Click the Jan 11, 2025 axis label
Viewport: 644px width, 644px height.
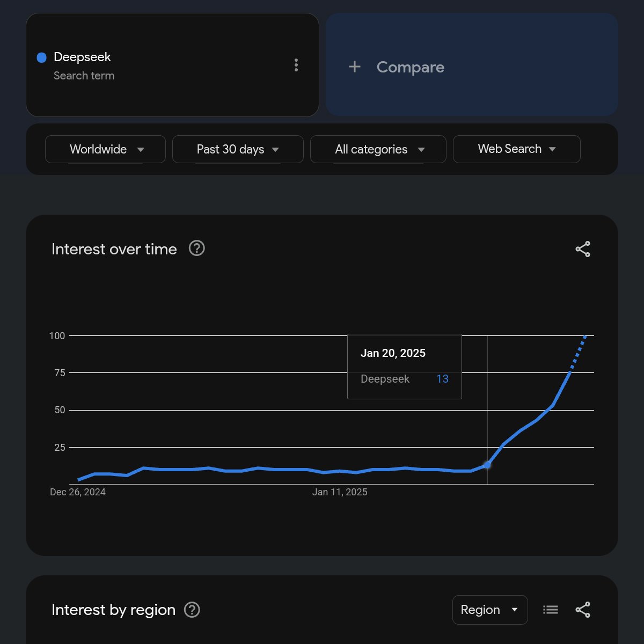[x=340, y=492]
